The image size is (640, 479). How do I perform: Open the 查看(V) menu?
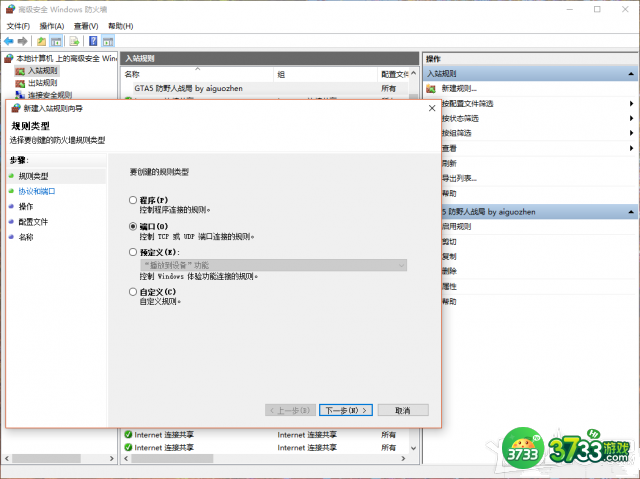pos(86,26)
